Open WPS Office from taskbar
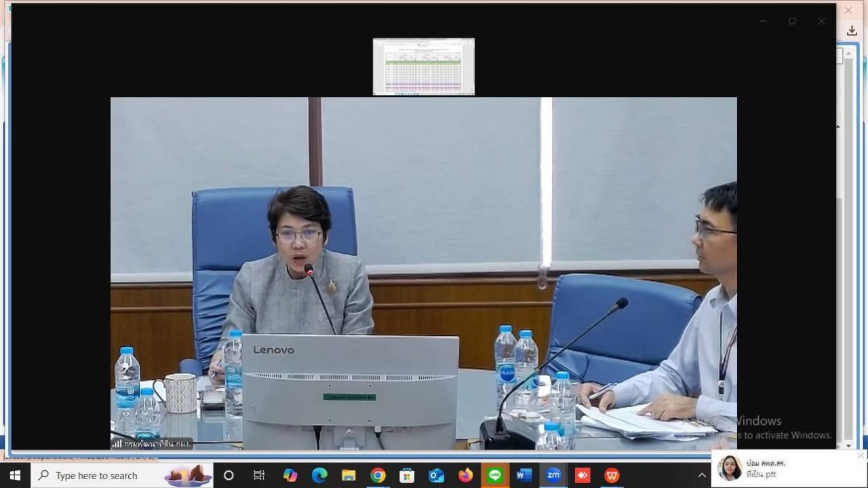Viewport: 868px width, 488px height. tap(612, 476)
